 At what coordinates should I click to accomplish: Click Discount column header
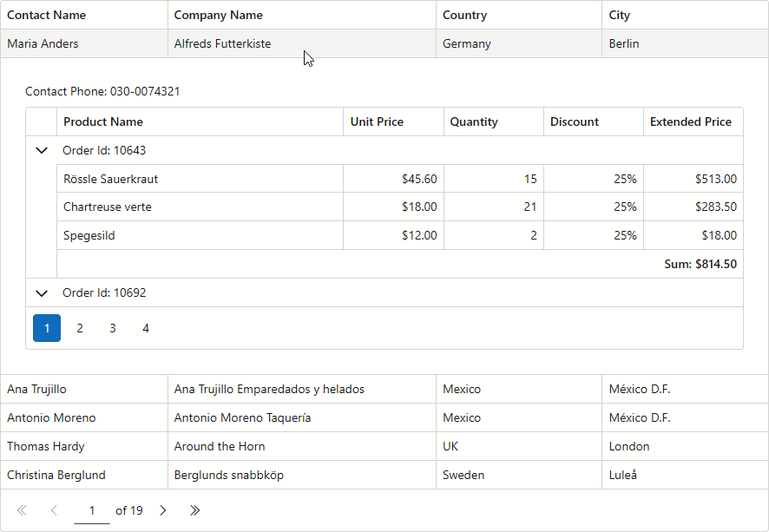pos(594,122)
